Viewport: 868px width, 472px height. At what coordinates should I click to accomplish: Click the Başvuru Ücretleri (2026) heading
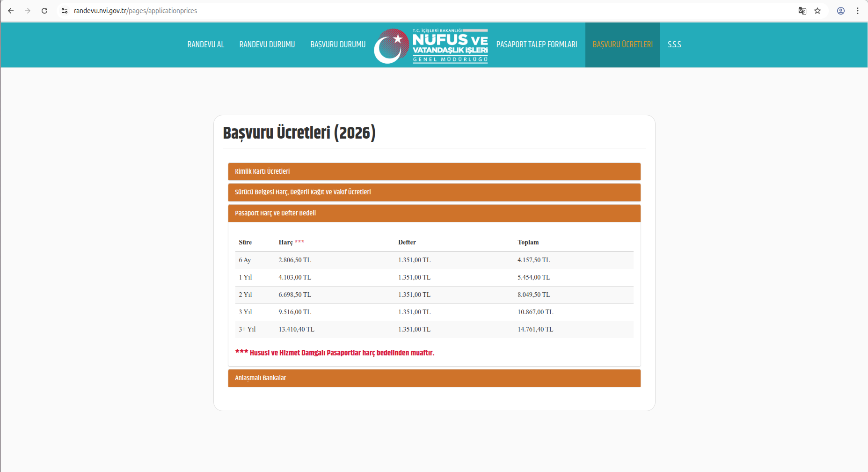pyautogui.click(x=299, y=133)
